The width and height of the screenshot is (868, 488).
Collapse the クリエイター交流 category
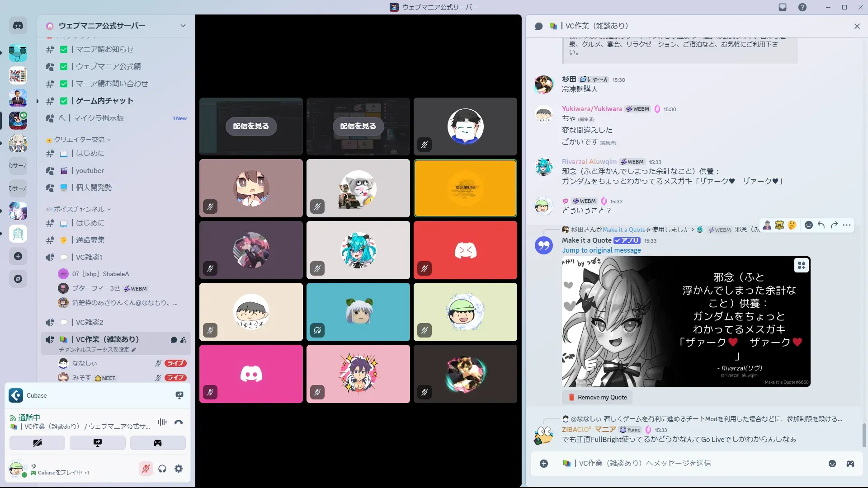click(x=79, y=140)
